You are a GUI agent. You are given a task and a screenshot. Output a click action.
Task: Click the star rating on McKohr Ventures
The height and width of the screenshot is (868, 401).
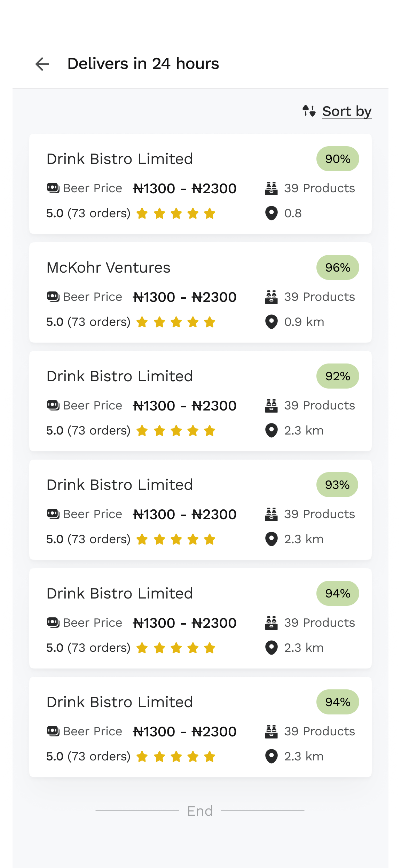pos(176,322)
